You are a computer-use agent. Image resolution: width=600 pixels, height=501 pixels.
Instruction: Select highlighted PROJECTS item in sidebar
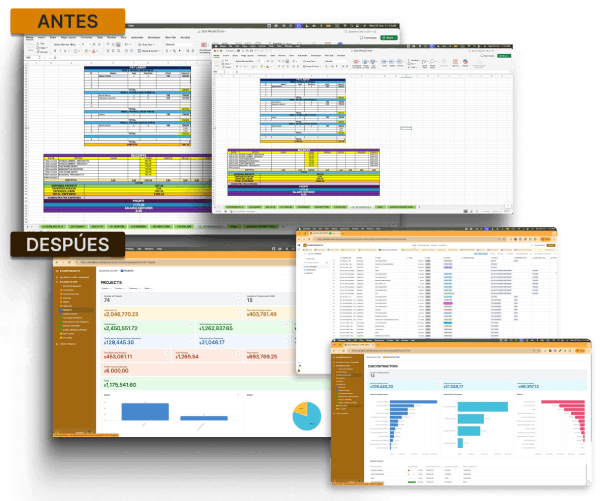pyautogui.click(x=76, y=310)
